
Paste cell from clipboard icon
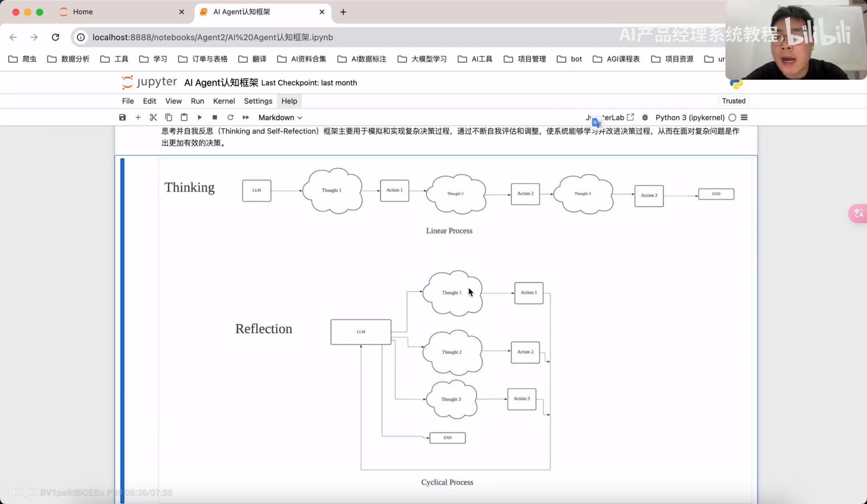pyautogui.click(x=184, y=117)
